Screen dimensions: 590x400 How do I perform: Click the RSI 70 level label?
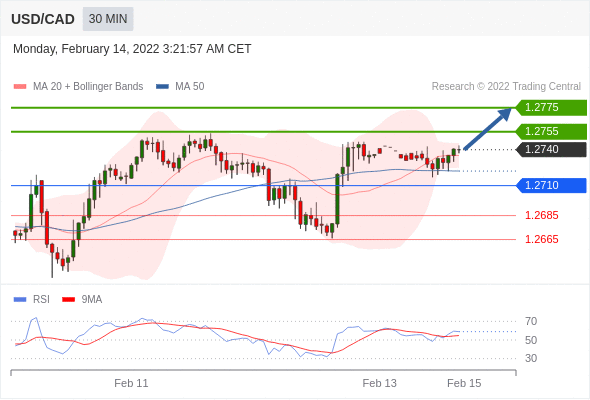[531, 322]
